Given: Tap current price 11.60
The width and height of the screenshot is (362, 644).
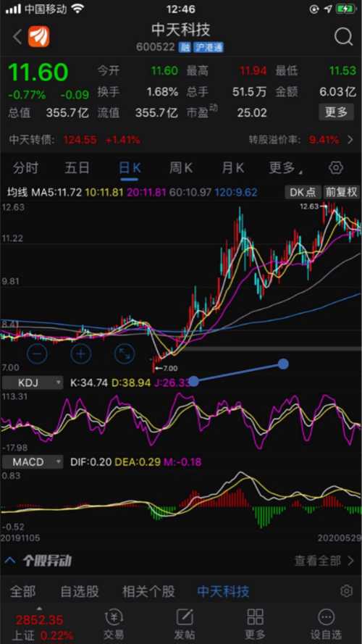Looking at the screenshot, I should tap(38, 72).
